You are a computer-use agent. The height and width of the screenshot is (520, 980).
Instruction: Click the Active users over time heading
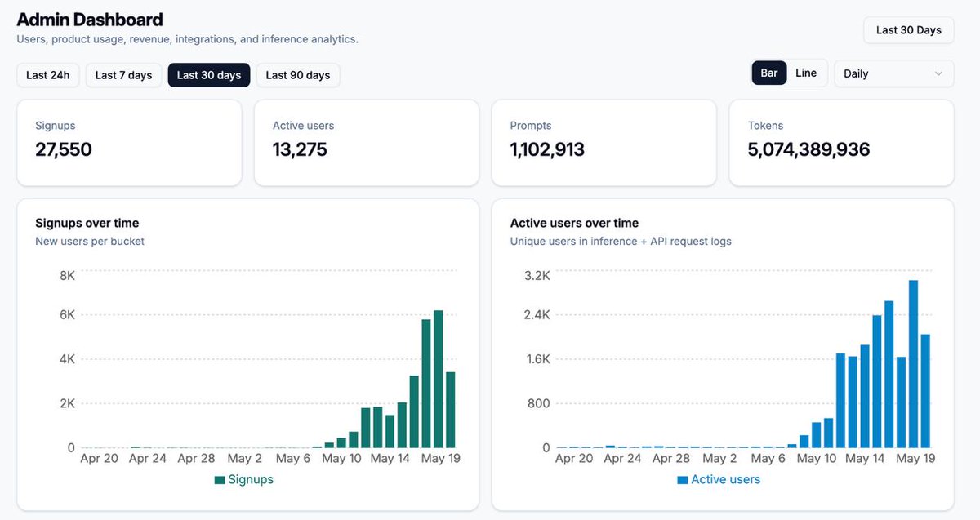point(575,223)
